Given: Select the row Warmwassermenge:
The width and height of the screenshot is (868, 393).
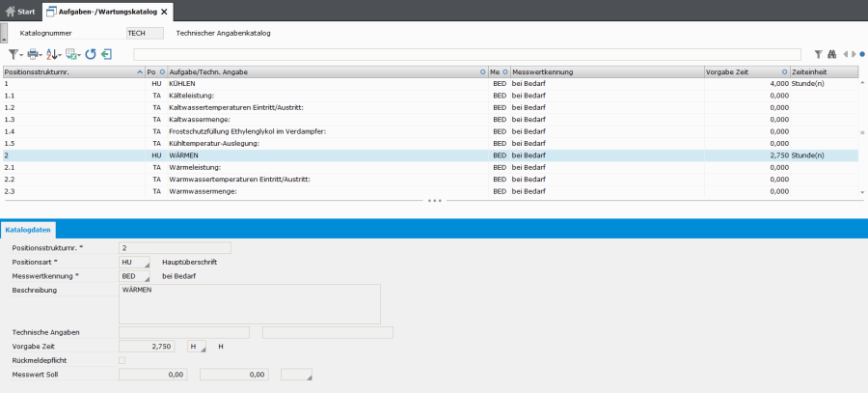Looking at the screenshot, I should point(431,191).
